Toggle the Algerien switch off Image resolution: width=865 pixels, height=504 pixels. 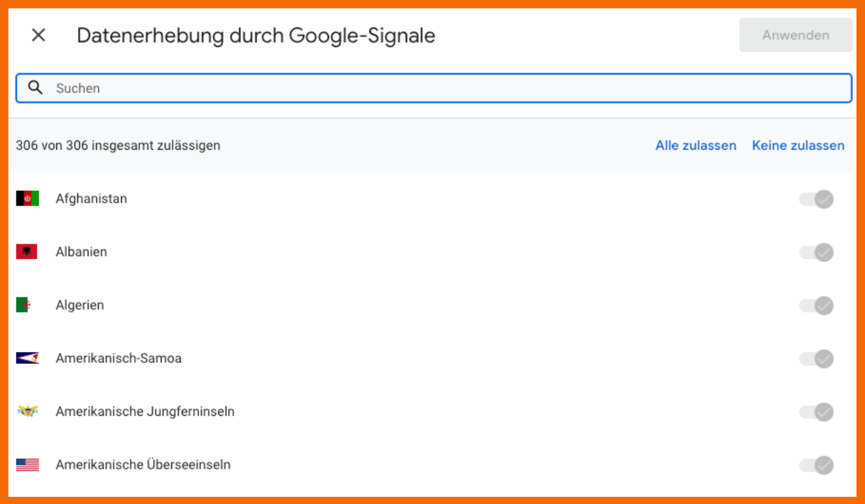pyautogui.click(x=817, y=305)
